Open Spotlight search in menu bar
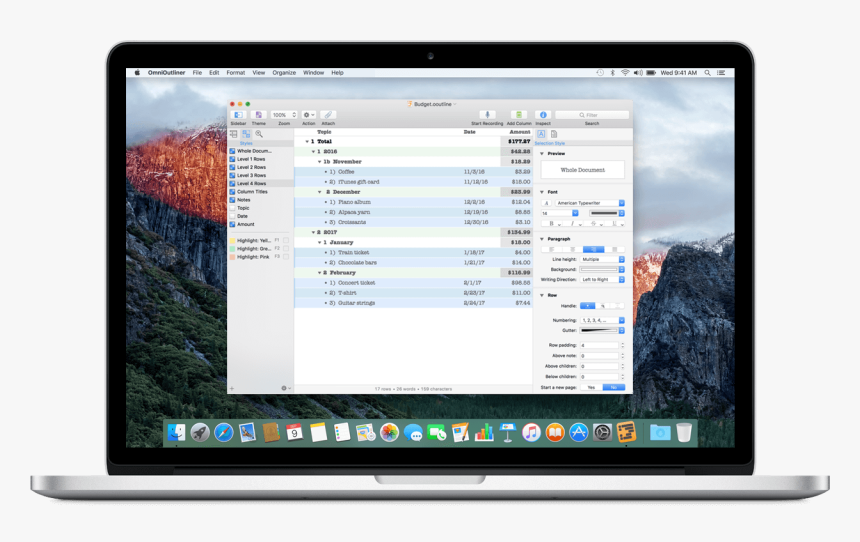The width and height of the screenshot is (860, 542). click(708, 72)
